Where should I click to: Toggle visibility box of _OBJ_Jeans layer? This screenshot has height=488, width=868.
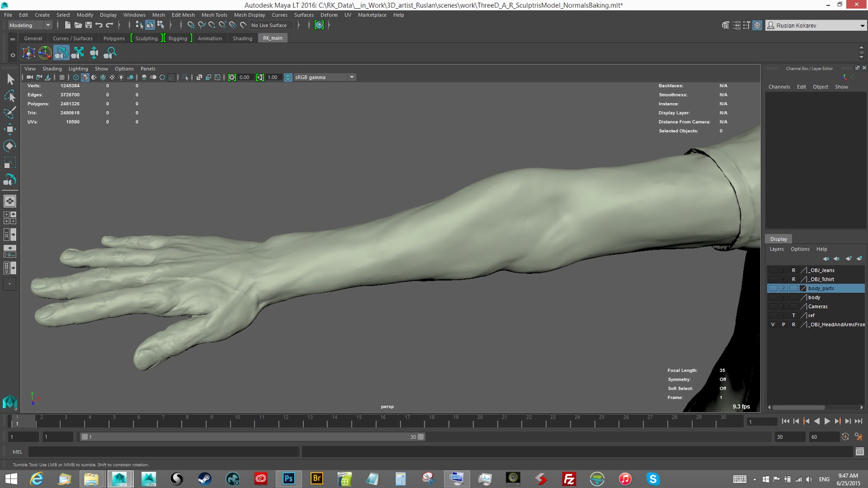773,270
